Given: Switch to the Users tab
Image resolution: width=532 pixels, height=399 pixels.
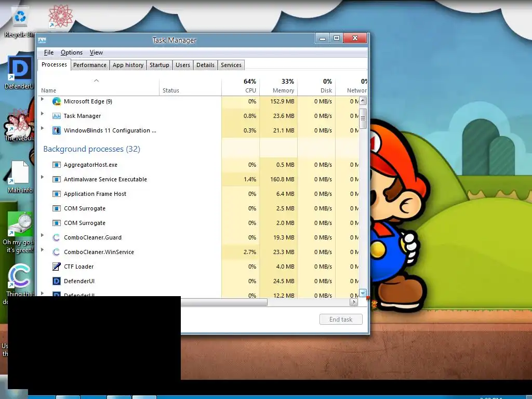Looking at the screenshot, I should click(183, 65).
